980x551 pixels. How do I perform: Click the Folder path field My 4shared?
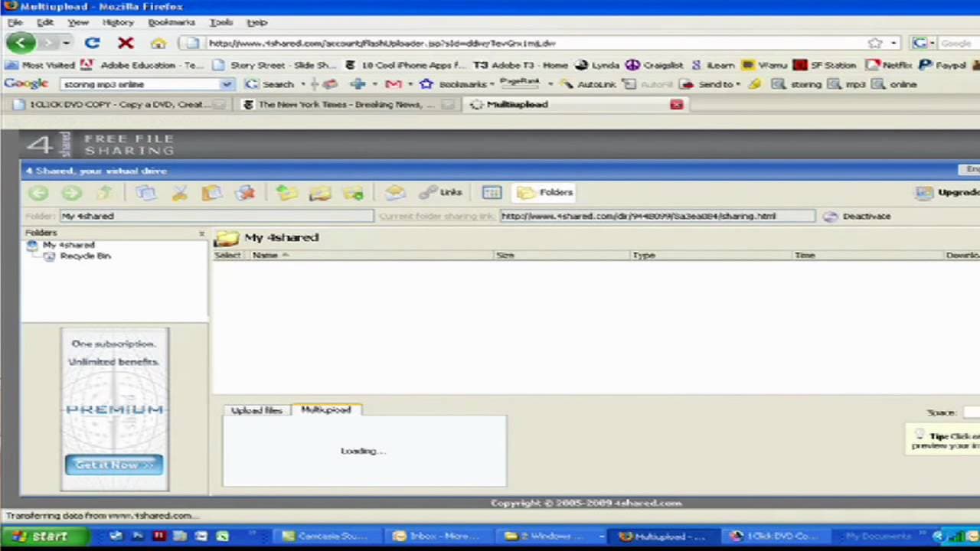click(217, 217)
